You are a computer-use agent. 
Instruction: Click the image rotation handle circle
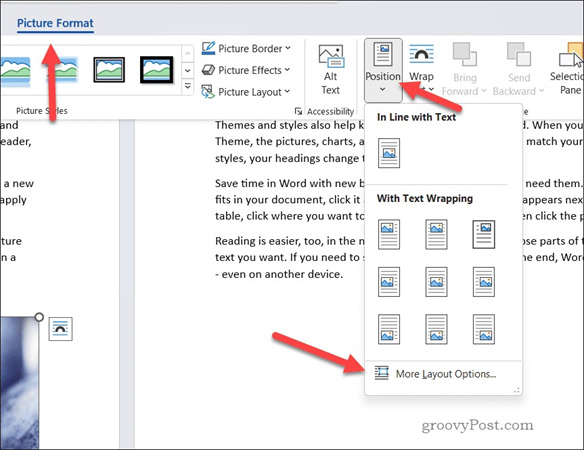tap(39, 317)
